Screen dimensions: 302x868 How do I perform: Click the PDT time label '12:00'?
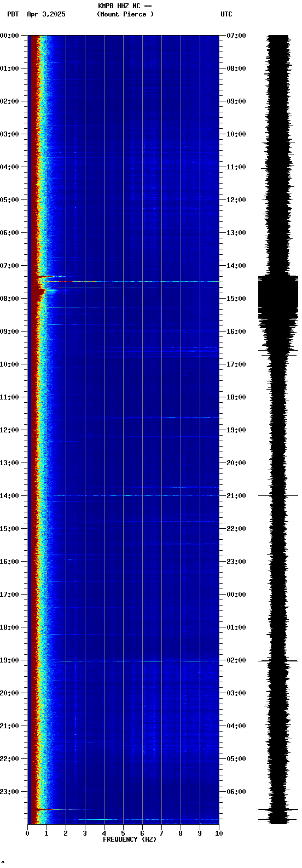click(x=9, y=430)
